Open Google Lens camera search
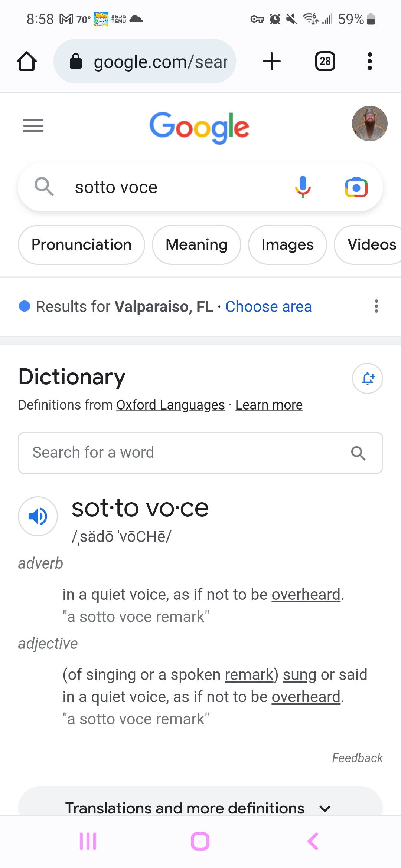Viewport: 401px width, 868px height. click(356, 187)
